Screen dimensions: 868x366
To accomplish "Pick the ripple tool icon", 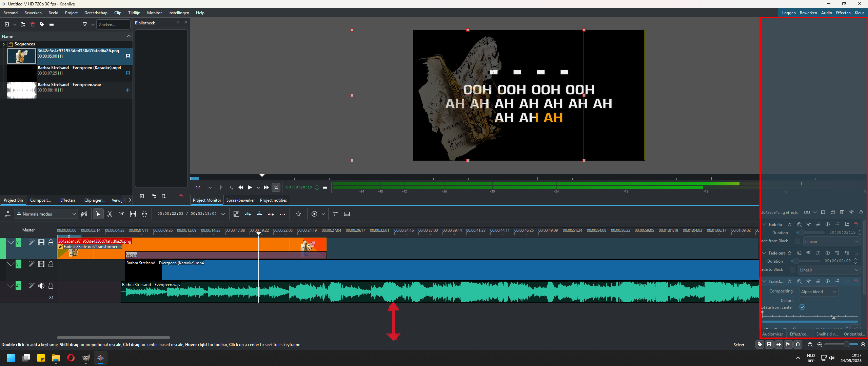I will [144, 214].
